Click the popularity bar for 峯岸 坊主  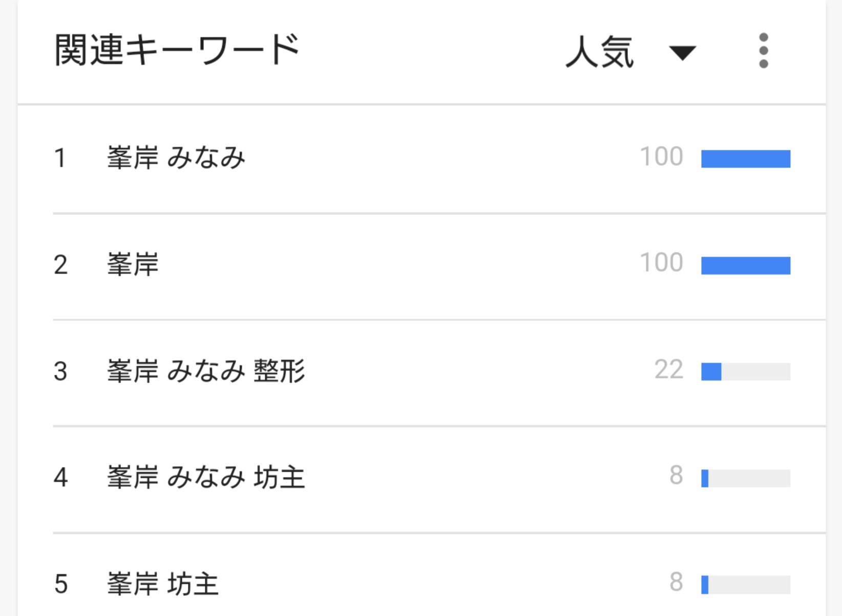[745, 584]
